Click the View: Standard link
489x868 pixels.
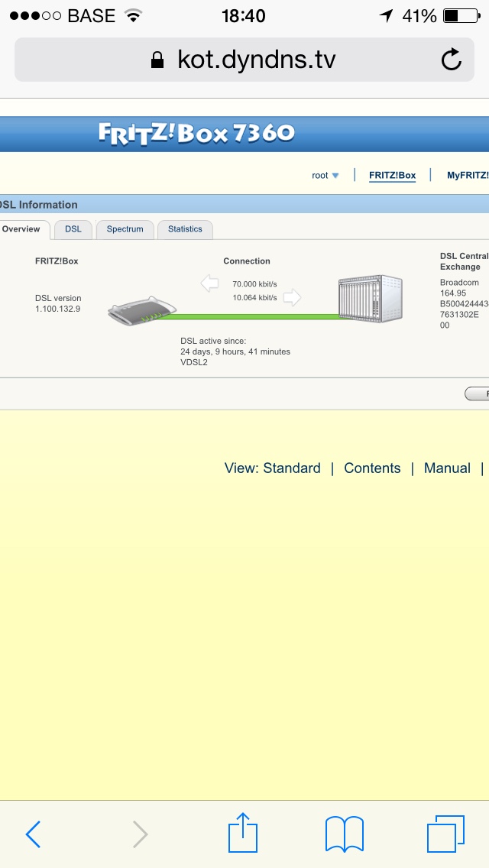[272, 468]
